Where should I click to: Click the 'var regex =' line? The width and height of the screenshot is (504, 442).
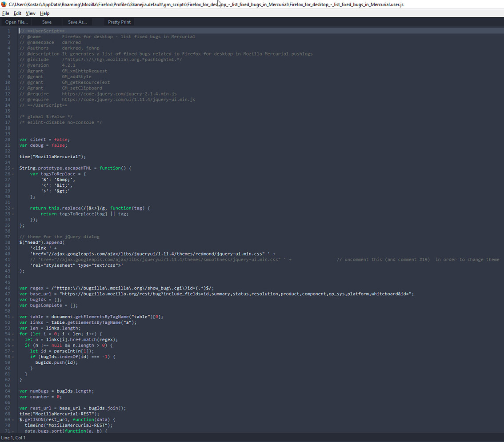[x=117, y=288]
